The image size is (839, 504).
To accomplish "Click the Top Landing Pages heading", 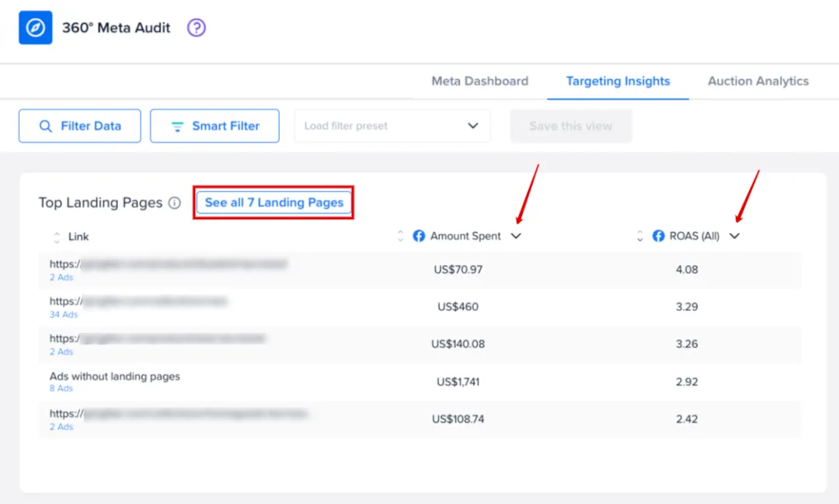I will tap(100, 203).
